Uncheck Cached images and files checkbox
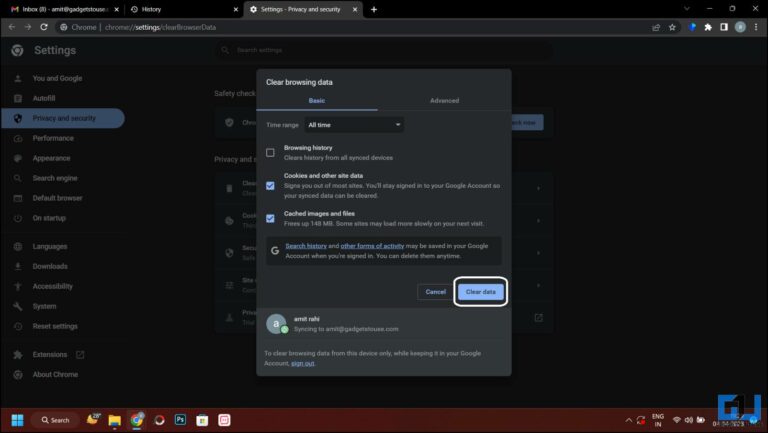The width and height of the screenshot is (768, 433). click(x=270, y=218)
